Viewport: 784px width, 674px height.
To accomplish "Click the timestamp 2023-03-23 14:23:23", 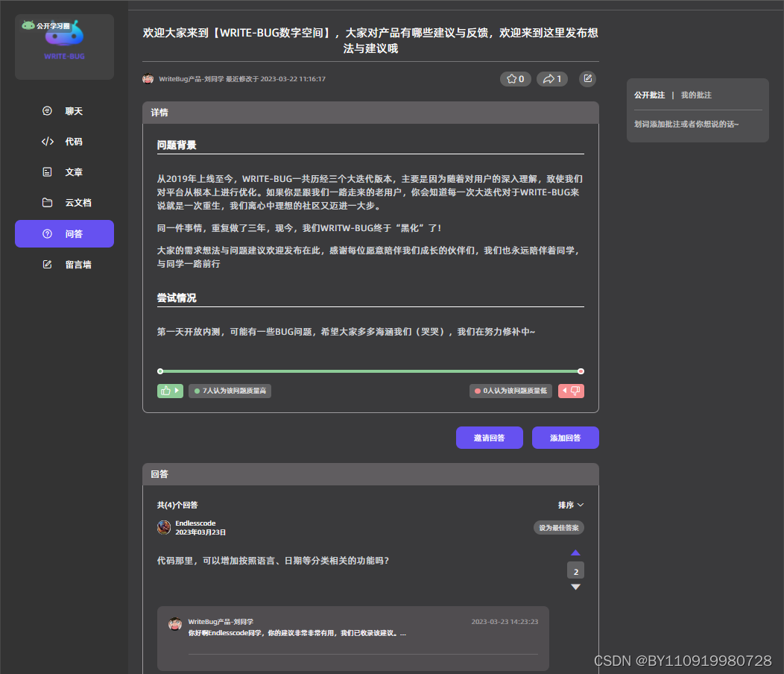I will coord(505,622).
